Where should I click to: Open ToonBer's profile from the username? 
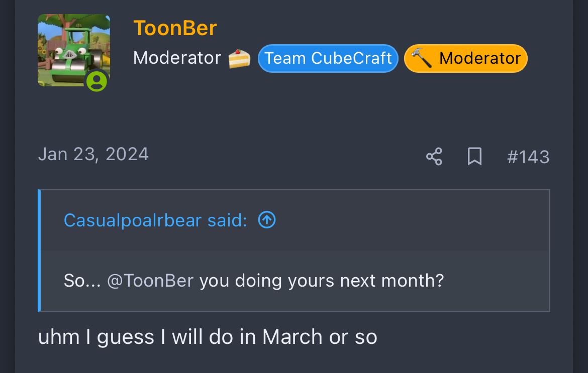pos(175,28)
